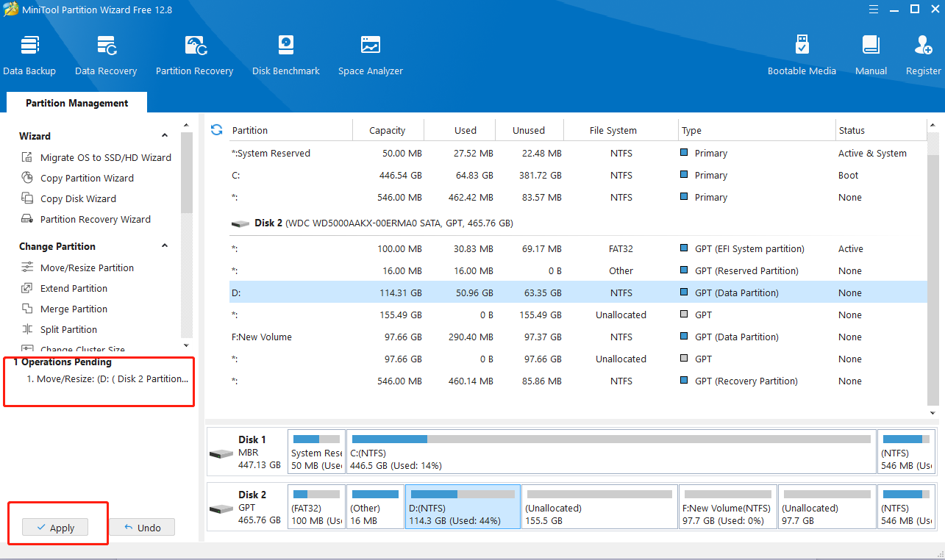The image size is (945, 560).
Task: Select Merge Partition
Action: [x=64, y=309]
